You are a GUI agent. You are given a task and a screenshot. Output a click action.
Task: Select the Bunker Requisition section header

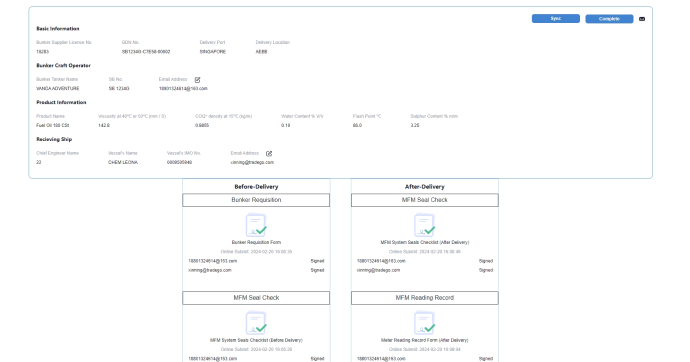click(256, 200)
